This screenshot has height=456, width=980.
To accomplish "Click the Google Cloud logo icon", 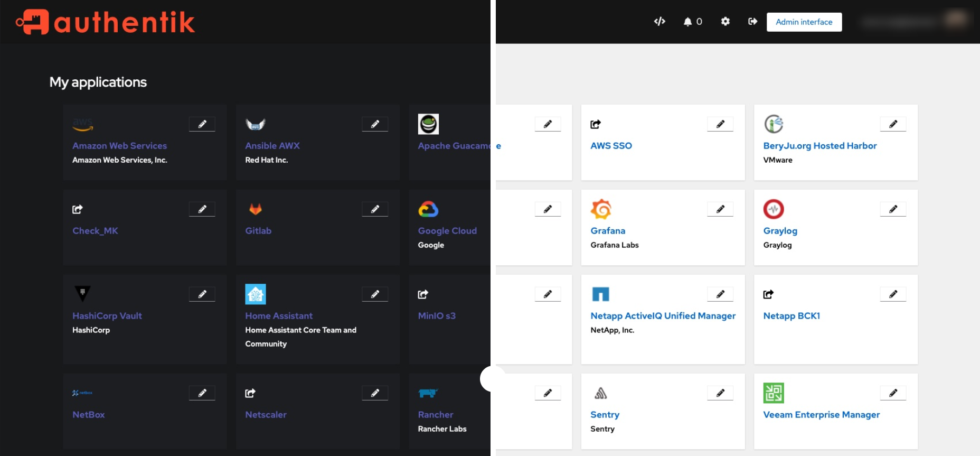I will click(428, 209).
